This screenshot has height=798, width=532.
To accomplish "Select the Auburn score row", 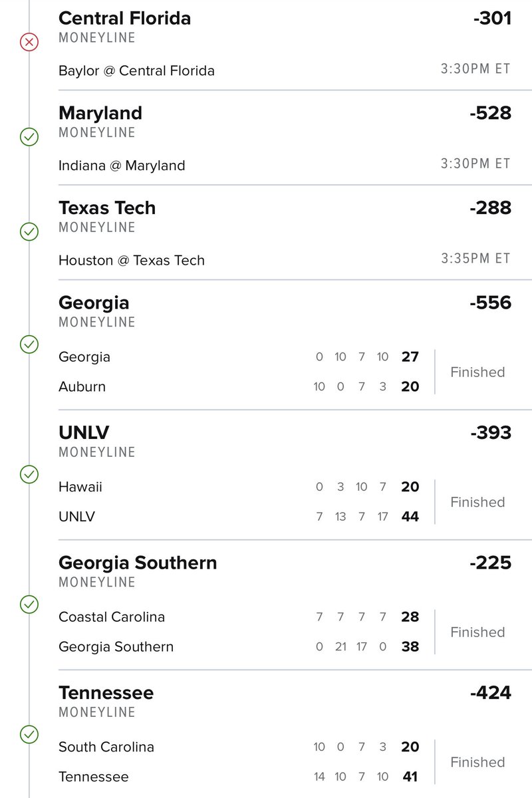I will point(239,386).
